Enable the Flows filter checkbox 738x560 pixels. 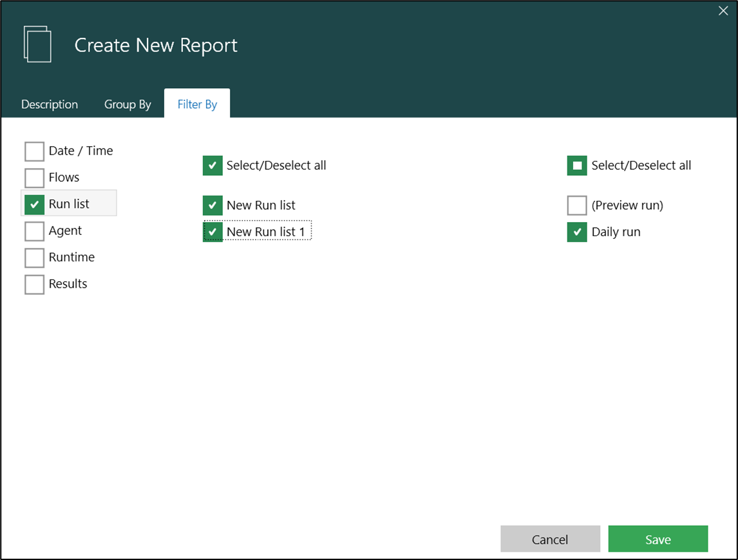click(34, 177)
